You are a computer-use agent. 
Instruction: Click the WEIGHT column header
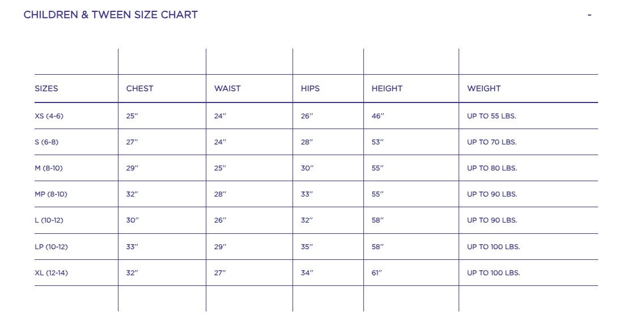pyautogui.click(x=484, y=88)
